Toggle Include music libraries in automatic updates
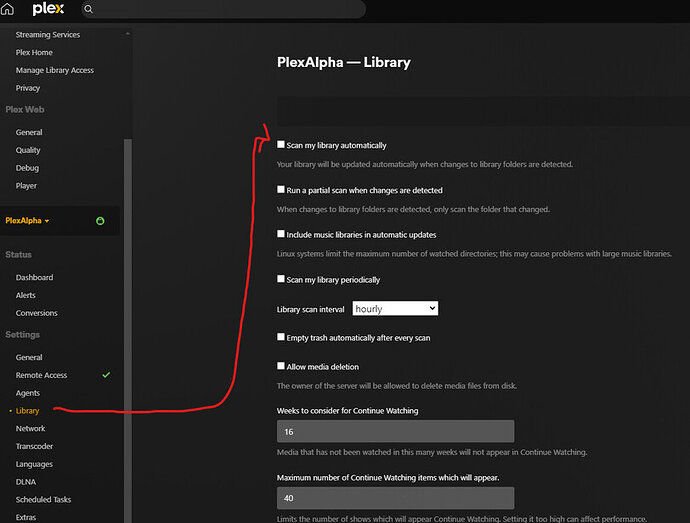690x523 pixels. coord(281,234)
